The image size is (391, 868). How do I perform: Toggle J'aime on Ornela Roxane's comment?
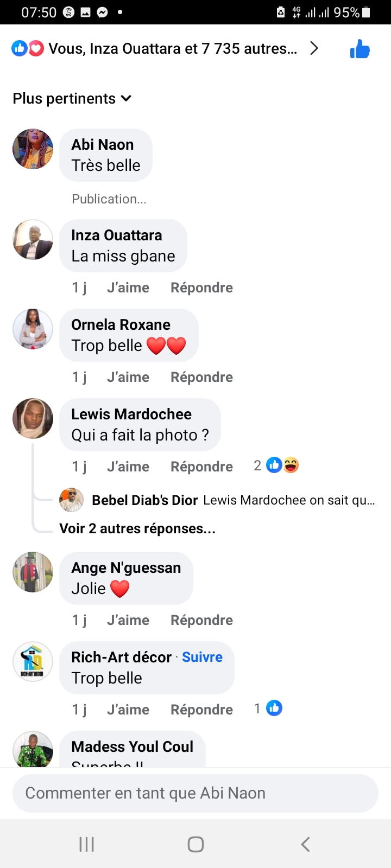(128, 377)
